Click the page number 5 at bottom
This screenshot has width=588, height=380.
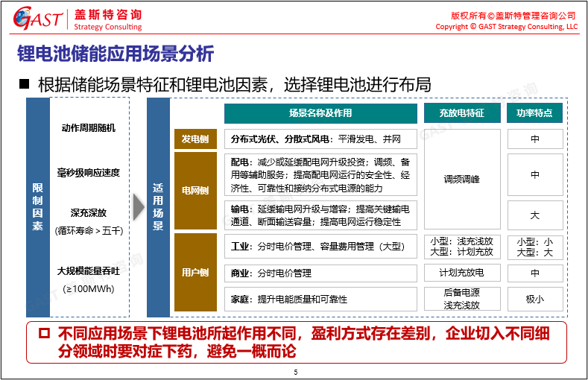tap(296, 372)
